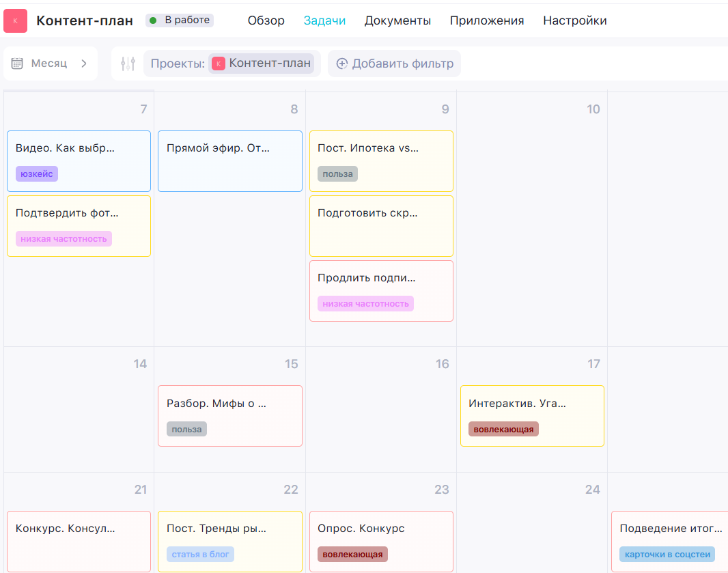Click the red Контент-план project icon in the header

click(15, 21)
